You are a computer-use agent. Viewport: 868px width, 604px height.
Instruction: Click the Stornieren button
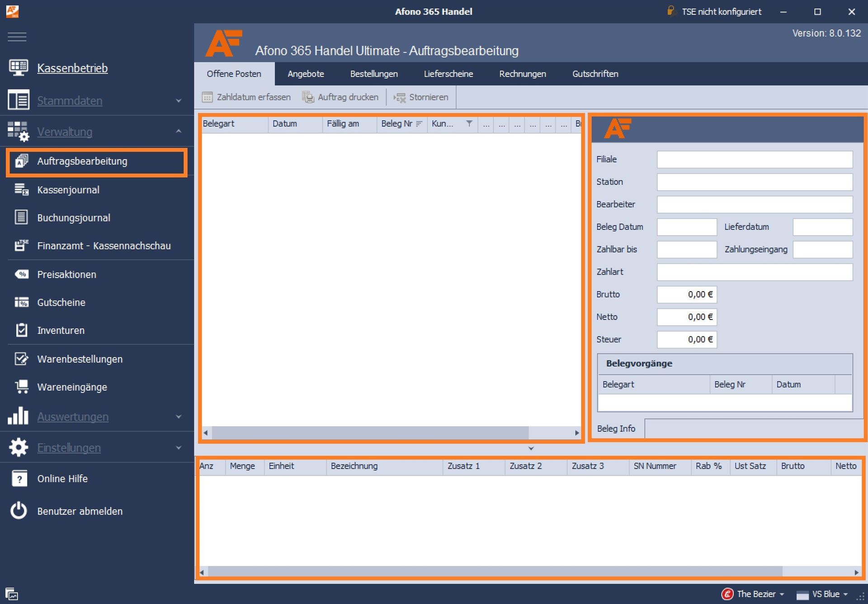(x=421, y=97)
